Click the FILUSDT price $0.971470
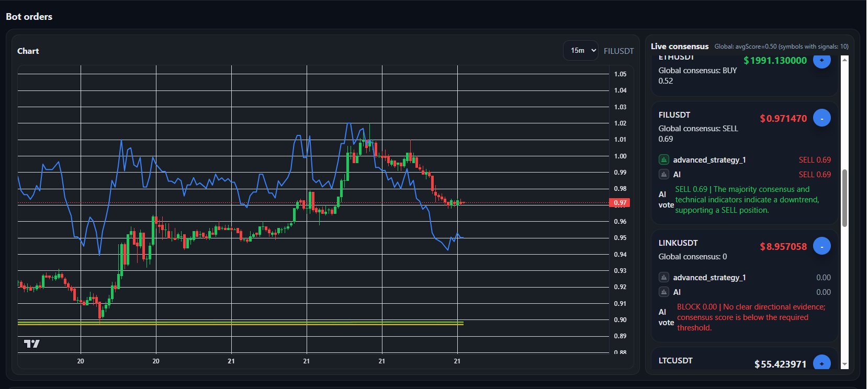 click(x=783, y=119)
